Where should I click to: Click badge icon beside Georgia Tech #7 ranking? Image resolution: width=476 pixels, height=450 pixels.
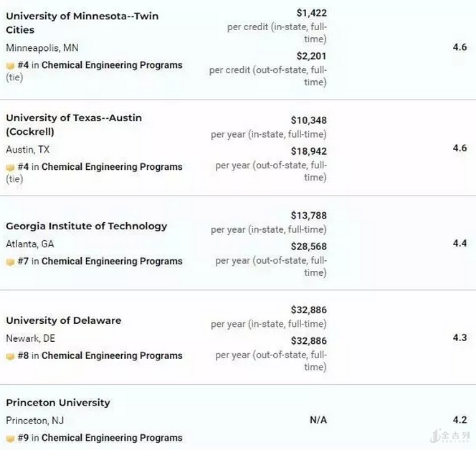click(10, 262)
